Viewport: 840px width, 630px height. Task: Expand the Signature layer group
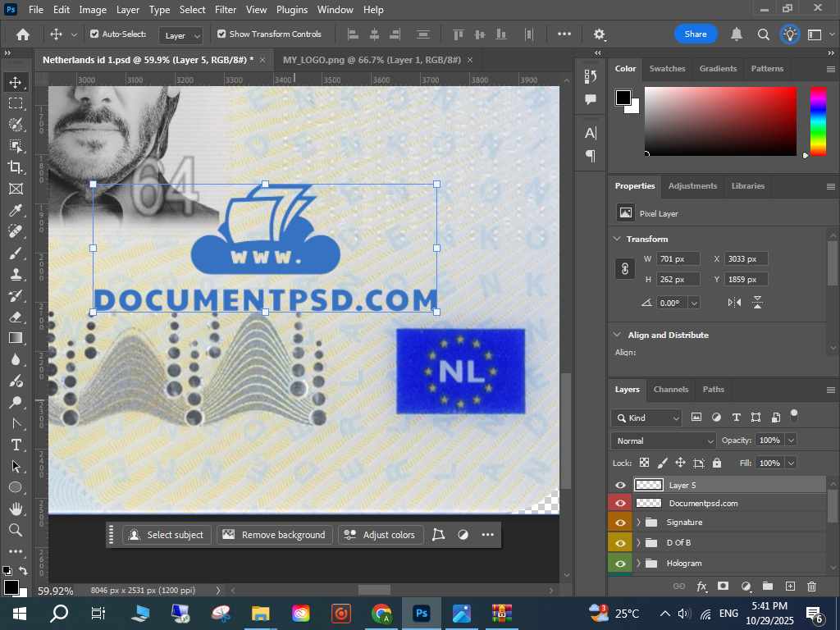tap(638, 523)
